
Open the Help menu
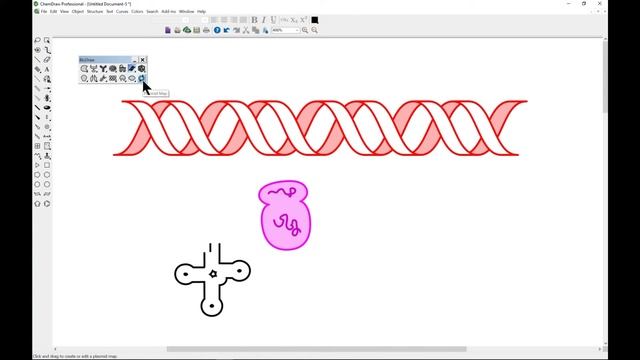[201, 11]
